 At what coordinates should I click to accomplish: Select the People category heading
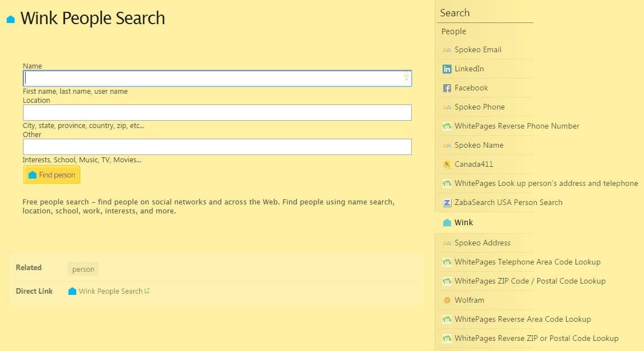click(x=453, y=31)
